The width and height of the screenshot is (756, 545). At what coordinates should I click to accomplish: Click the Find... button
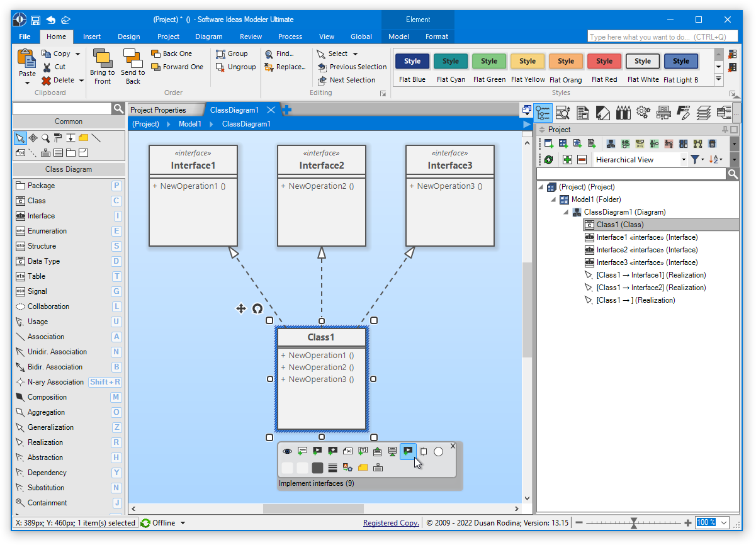click(x=279, y=54)
